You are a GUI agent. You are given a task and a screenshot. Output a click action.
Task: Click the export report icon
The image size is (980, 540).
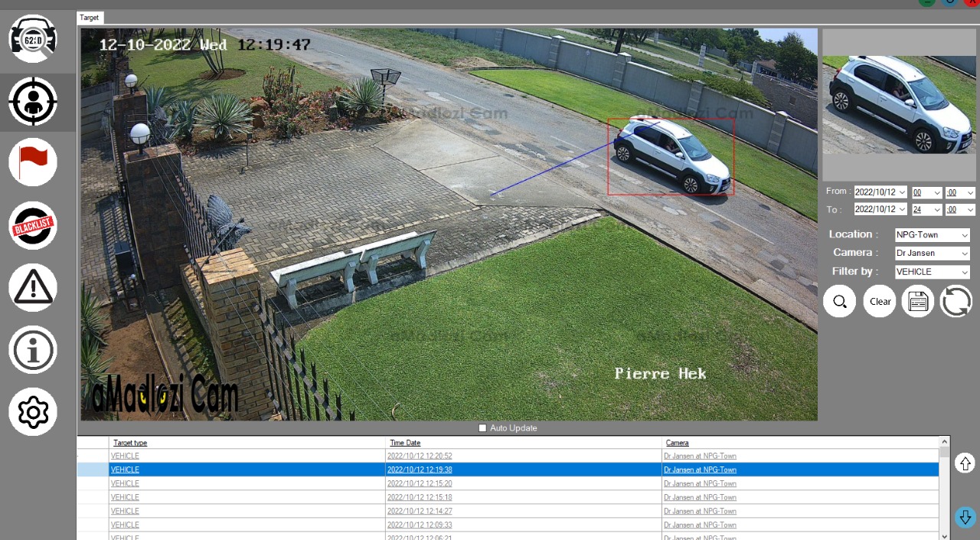pos(917,301)
